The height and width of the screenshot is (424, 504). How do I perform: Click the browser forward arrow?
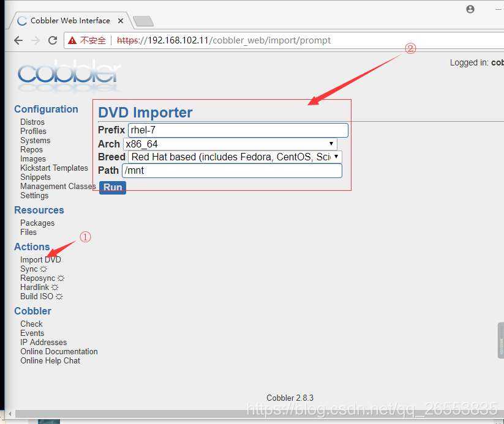click(36, 40)
